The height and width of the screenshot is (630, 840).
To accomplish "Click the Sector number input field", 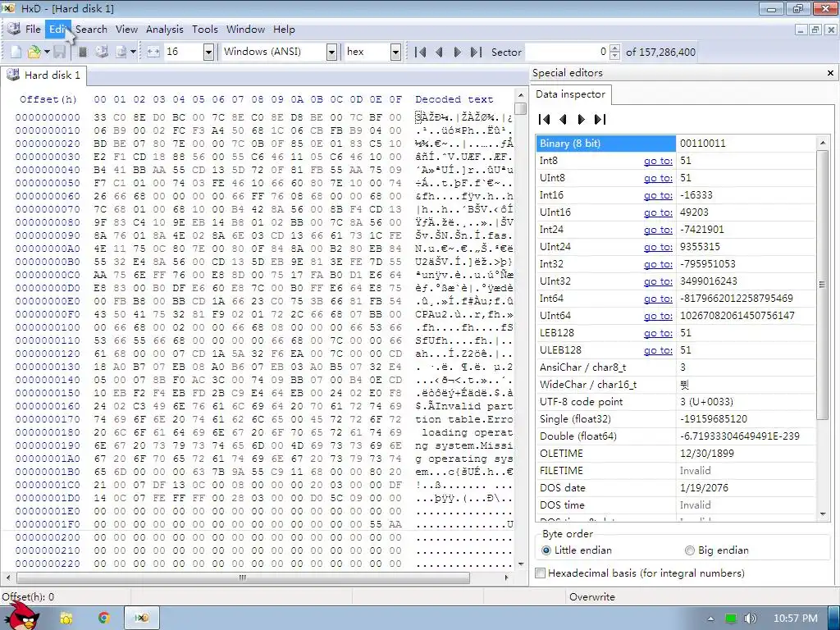I will (x=568, y=52).
